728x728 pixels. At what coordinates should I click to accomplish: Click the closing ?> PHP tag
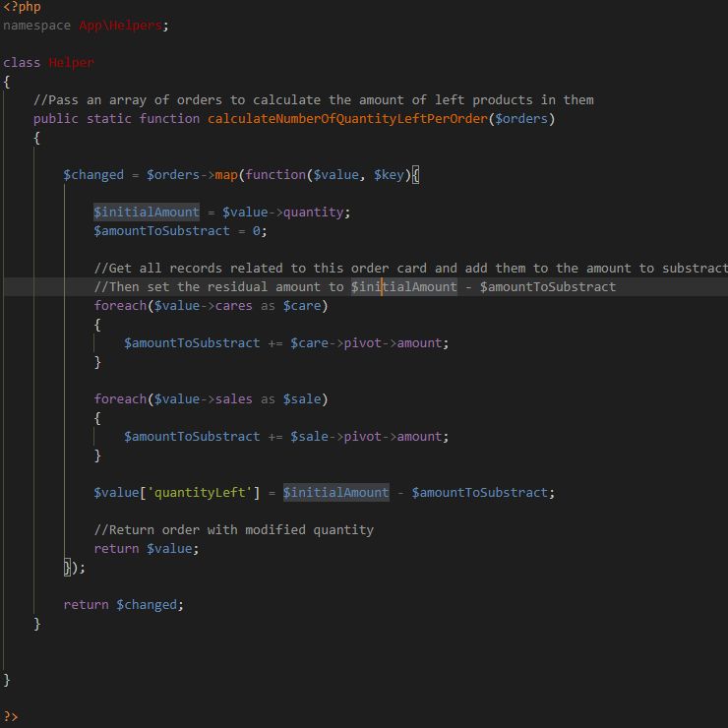coord(10,717)
